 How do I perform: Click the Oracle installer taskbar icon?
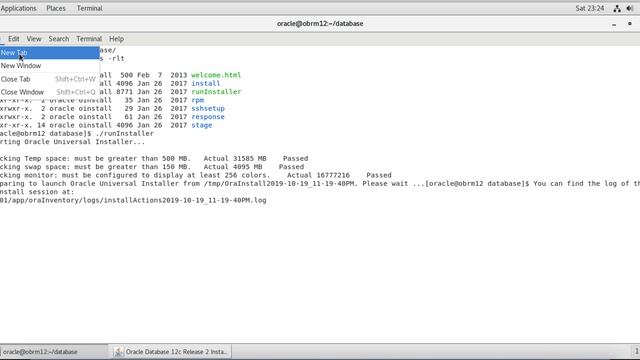118,351
